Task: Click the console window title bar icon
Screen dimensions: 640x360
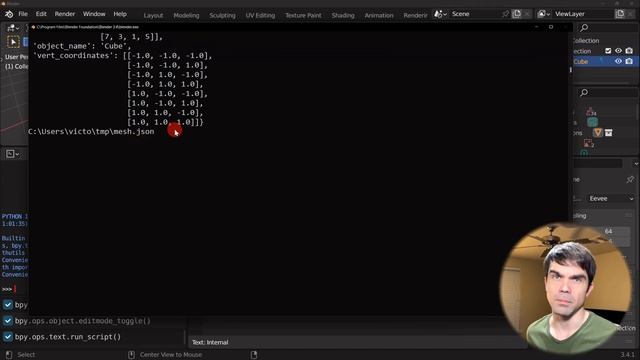Action: 33,27
